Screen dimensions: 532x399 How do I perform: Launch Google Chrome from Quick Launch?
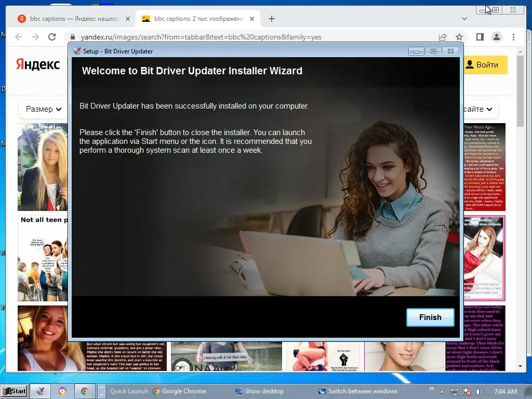click(x=179, y=391)
